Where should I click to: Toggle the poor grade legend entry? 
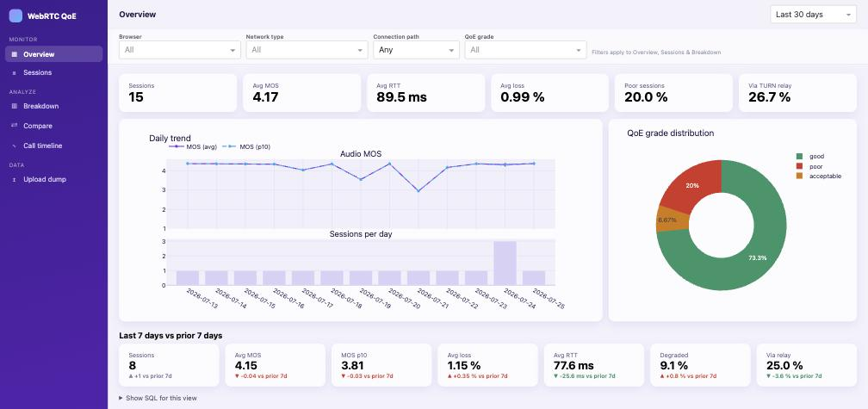pos(811,166)
